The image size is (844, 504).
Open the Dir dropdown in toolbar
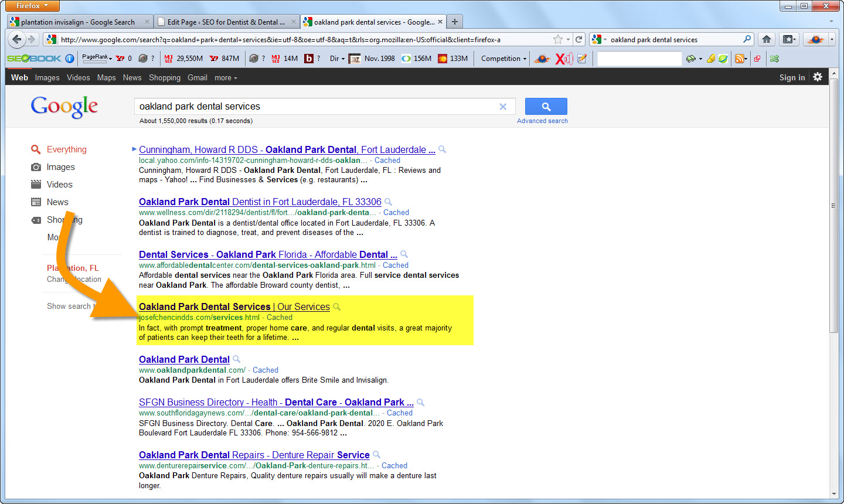point(337,59)
